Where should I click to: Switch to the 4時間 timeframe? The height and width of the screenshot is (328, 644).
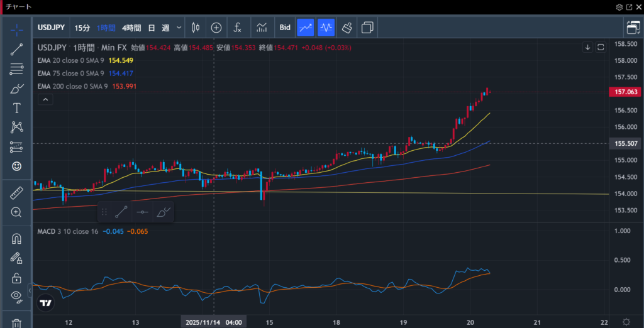click(131, 28)
